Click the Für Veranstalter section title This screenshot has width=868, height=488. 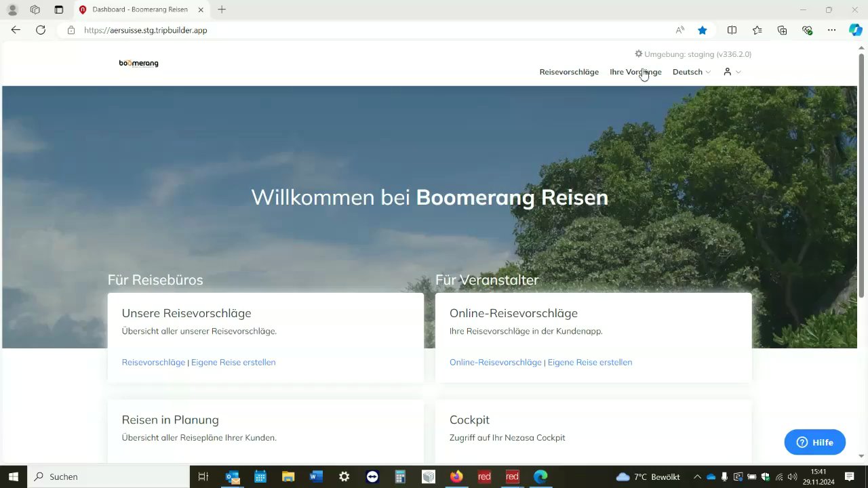pos(487,280)
